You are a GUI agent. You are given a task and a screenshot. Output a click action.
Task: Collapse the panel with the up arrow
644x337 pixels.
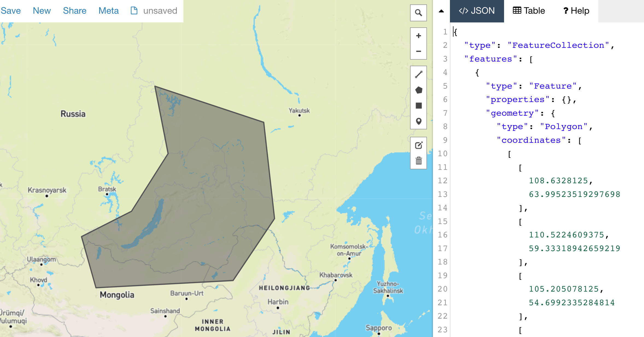[x=441, y=11]
